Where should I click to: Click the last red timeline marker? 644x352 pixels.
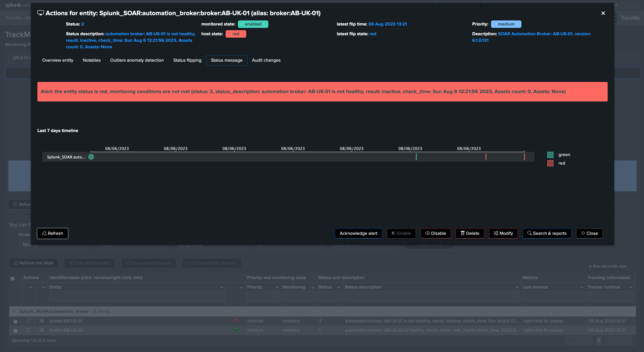(524, 157)
